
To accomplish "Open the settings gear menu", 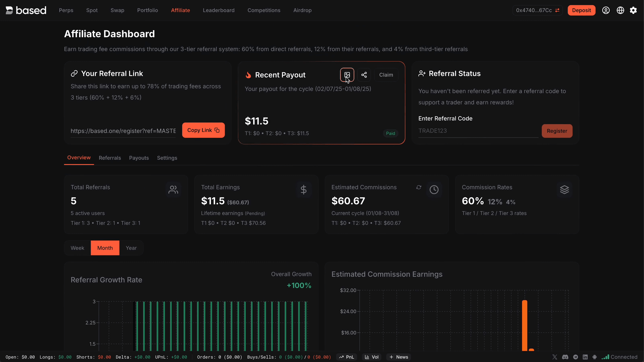I will coord(634,10).
